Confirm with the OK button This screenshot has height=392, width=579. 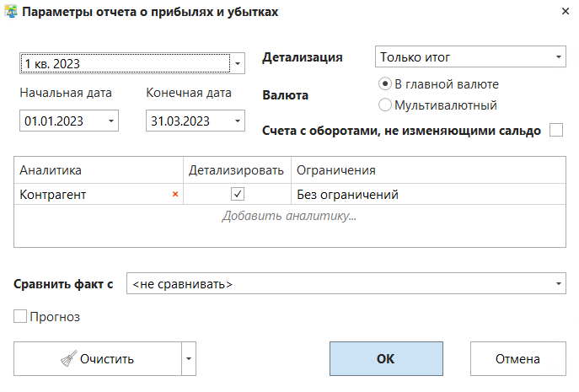tap(385, 358)
